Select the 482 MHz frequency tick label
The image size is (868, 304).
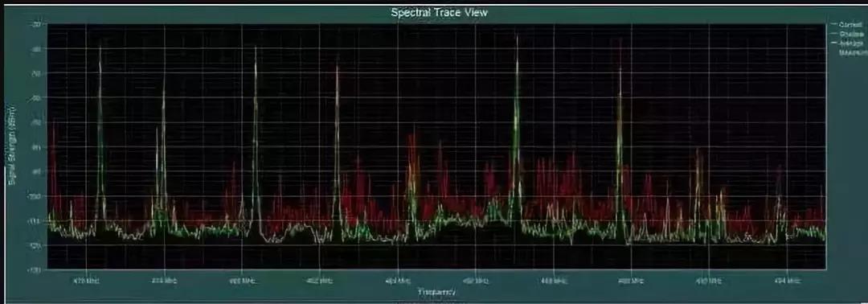pyautogui.click(x=319, y=281)
